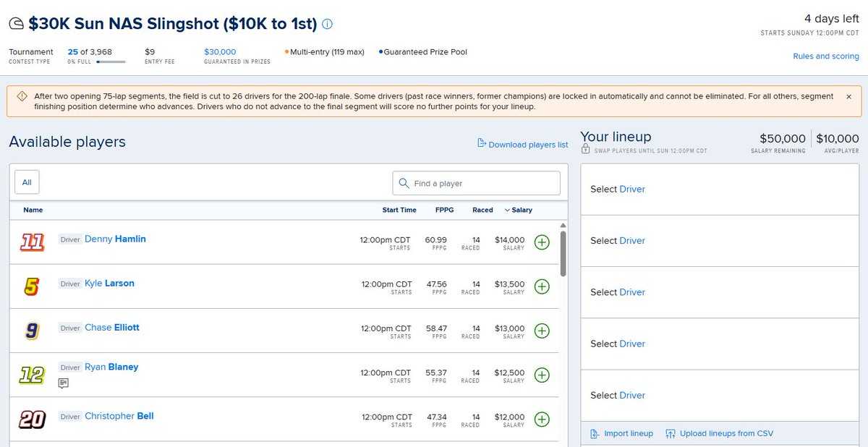868x447 pixels.
Task: Click the player list scrollbar thumb
Action: click(563, 253)
